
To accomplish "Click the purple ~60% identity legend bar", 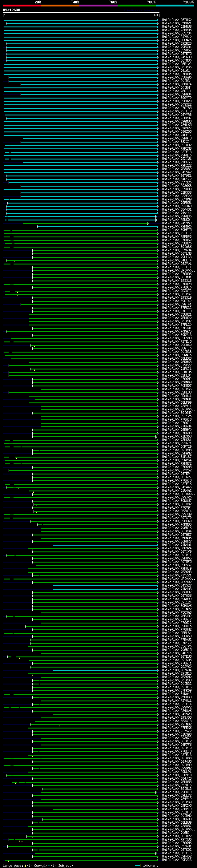I will coord(99,6).
